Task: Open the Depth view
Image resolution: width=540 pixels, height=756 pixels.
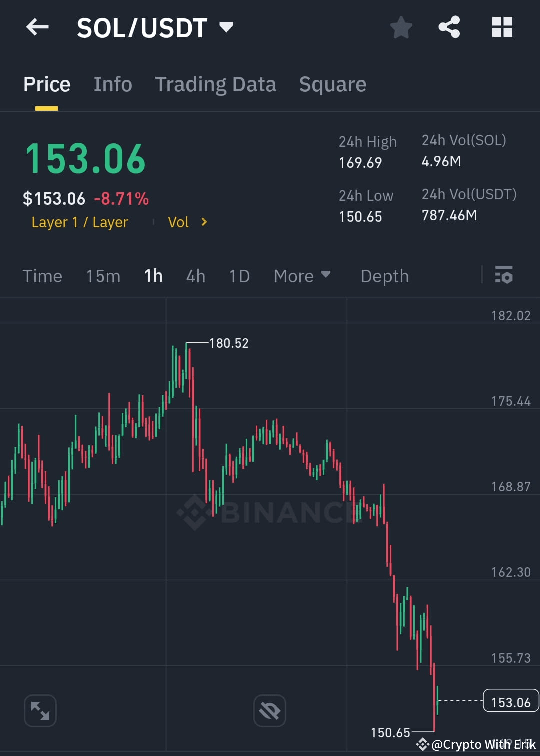Action: (x=384, y=275)
